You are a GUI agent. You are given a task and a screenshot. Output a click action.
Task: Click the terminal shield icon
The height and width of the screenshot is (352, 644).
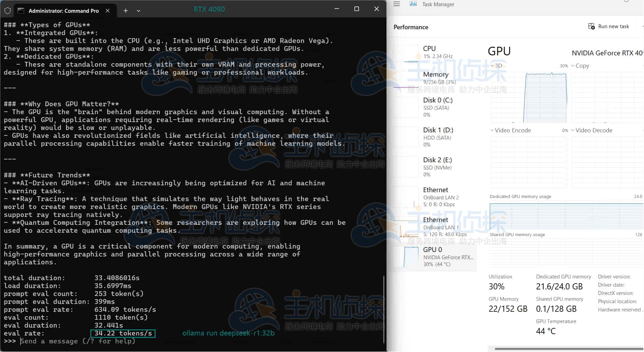8,11
